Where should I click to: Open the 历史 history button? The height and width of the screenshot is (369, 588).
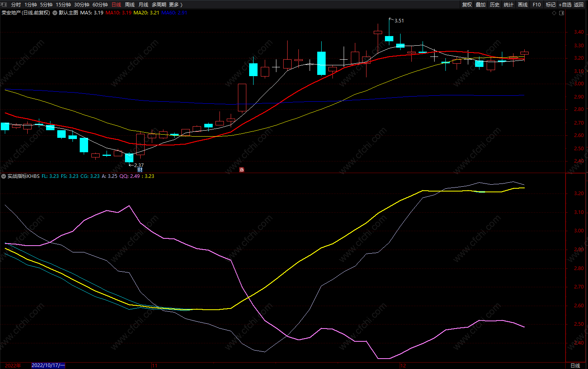(x=495, y=5)
